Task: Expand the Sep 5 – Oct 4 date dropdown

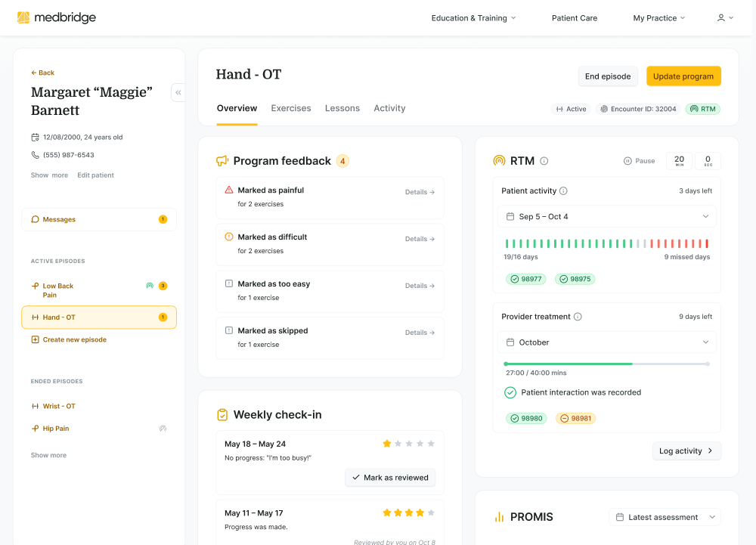Action: (x=606, y=217)
